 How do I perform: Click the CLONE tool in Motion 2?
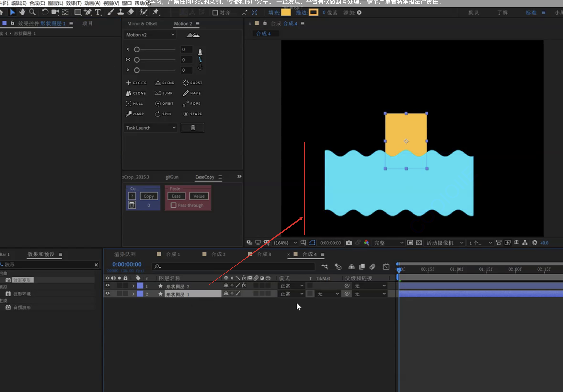coord(136,93)
